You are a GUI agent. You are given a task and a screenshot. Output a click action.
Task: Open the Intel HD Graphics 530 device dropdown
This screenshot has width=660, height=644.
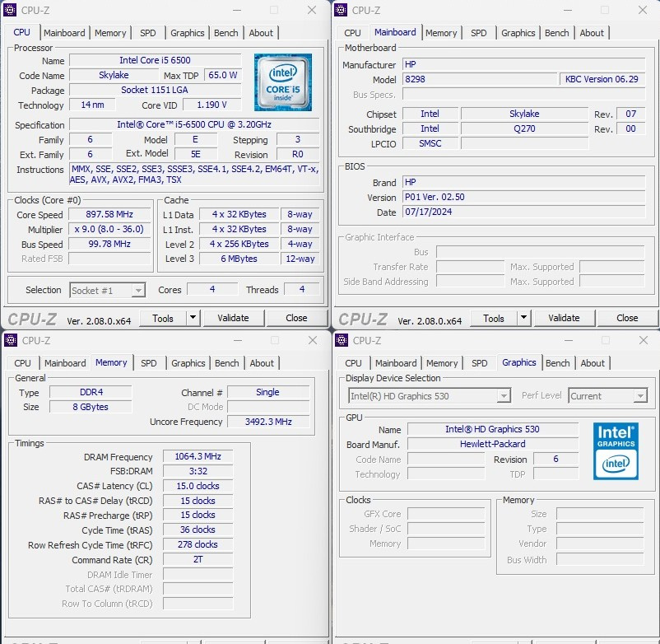point(503,396)
